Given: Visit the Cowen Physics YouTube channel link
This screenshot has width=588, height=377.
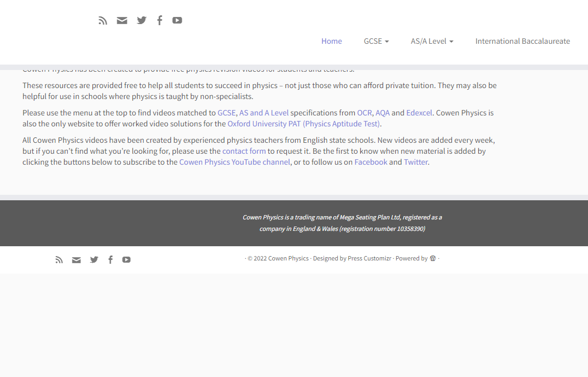Looking at the screenshot, I should (235, 162).
